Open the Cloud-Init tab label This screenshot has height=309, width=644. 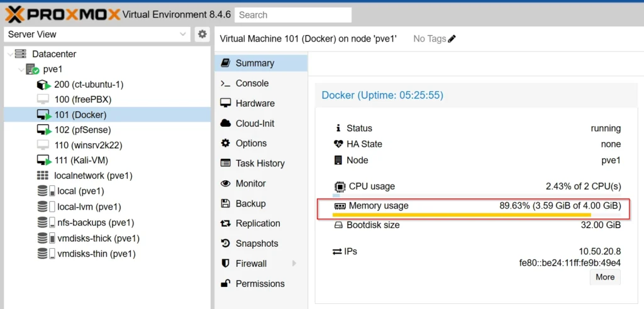255,124
